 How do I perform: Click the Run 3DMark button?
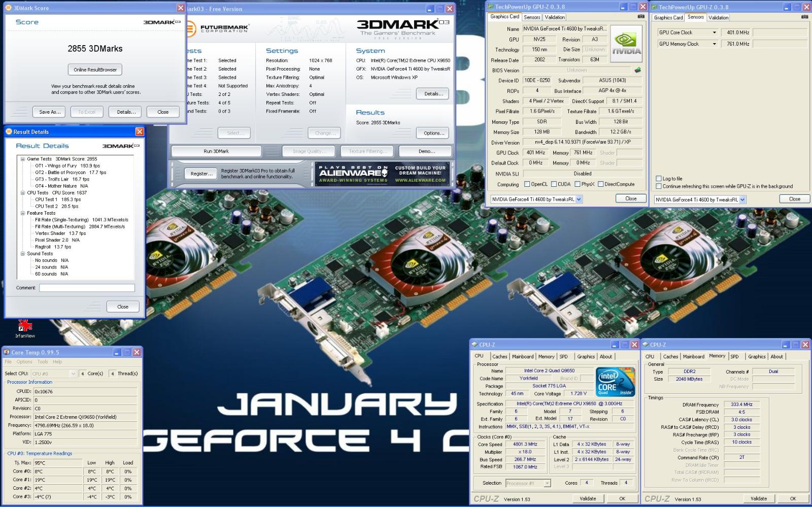pos(216,151)
